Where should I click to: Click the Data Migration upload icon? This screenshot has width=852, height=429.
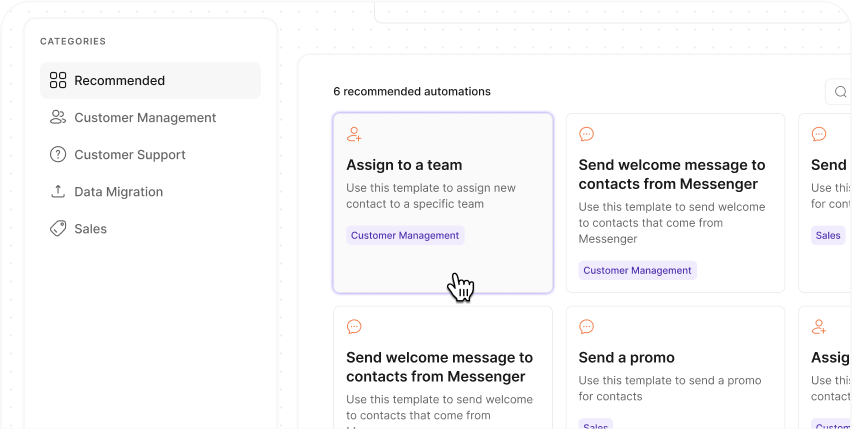pyautogui.click(x=58, y=191)
